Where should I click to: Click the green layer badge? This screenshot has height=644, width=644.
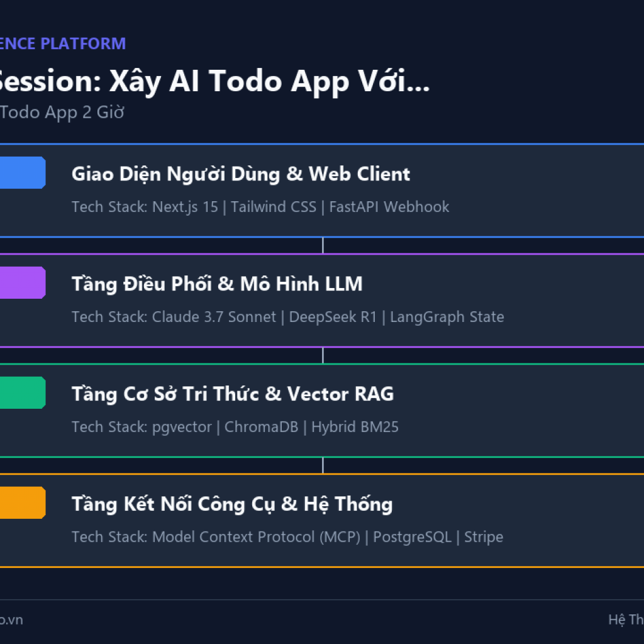(23, 392)
